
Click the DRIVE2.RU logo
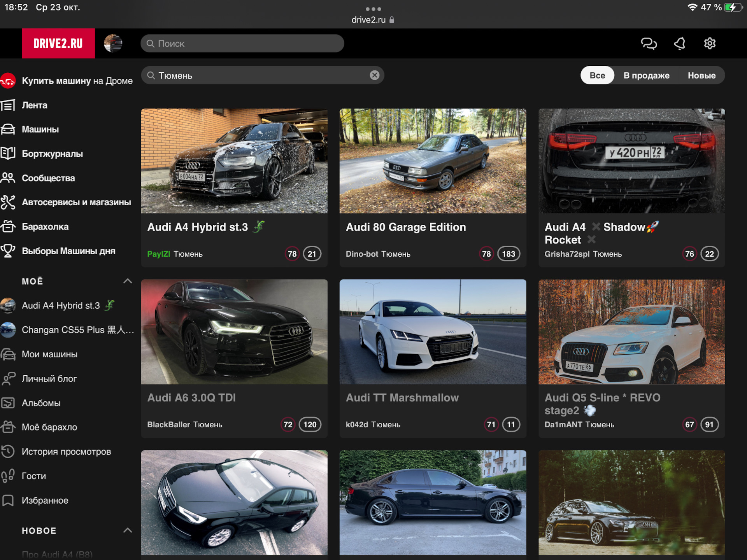pyautogui.click(x=58, y=43)
